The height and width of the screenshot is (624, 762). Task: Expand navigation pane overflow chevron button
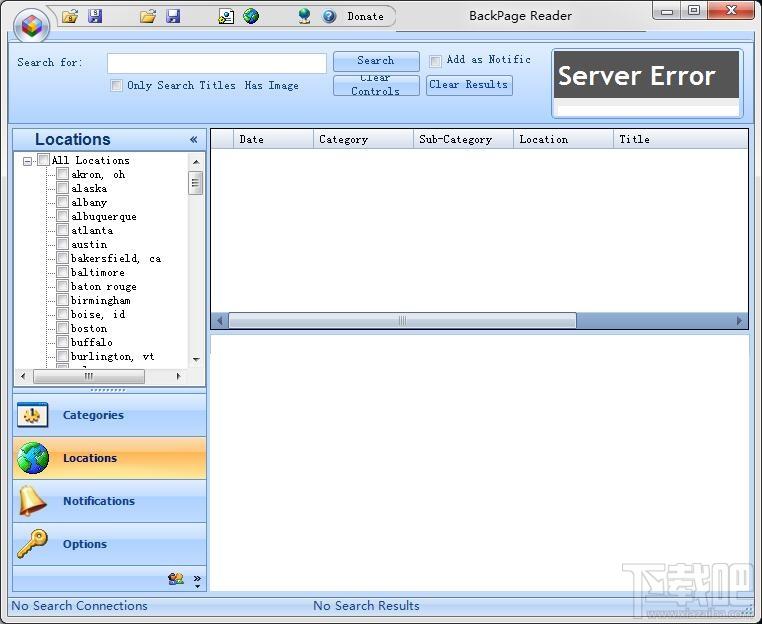pos(197,580)
